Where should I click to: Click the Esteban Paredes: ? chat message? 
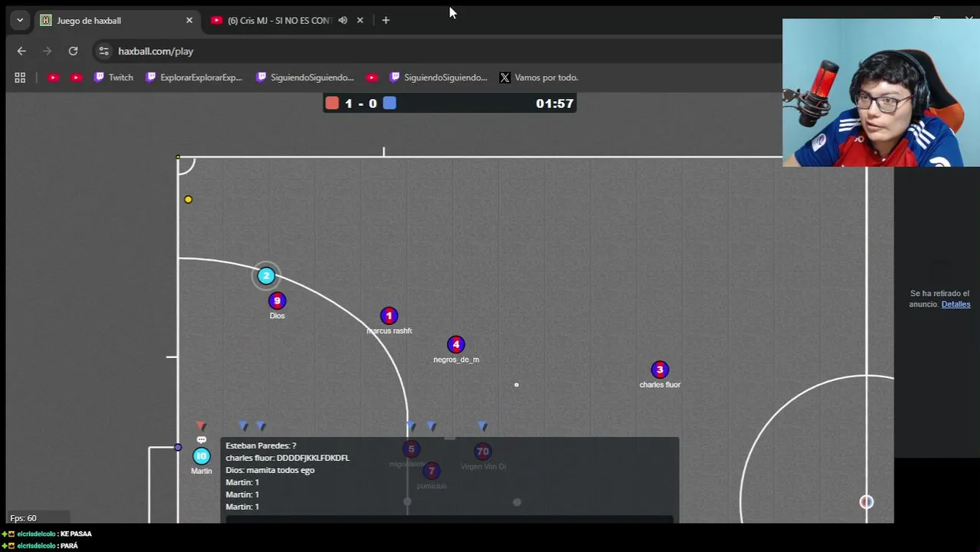(x=261, y=445)
